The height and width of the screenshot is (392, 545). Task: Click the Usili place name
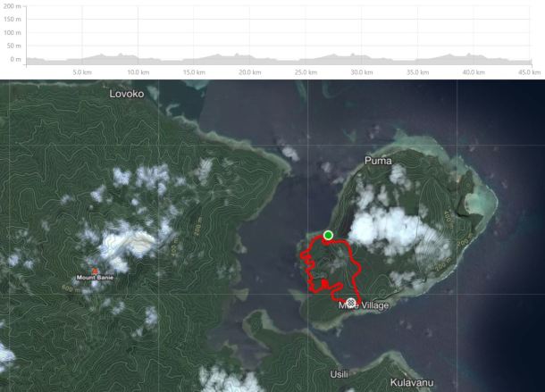coord(339,373)
